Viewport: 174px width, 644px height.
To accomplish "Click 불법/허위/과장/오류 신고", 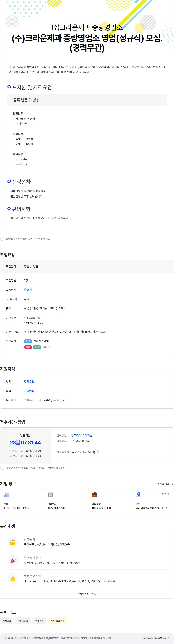I will [155, 638].
